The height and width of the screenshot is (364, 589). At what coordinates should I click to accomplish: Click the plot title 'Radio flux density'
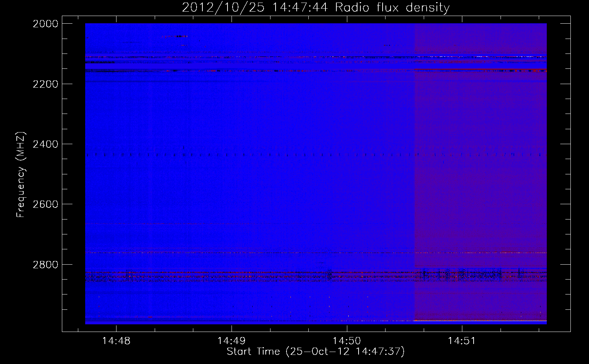point(392,8)
